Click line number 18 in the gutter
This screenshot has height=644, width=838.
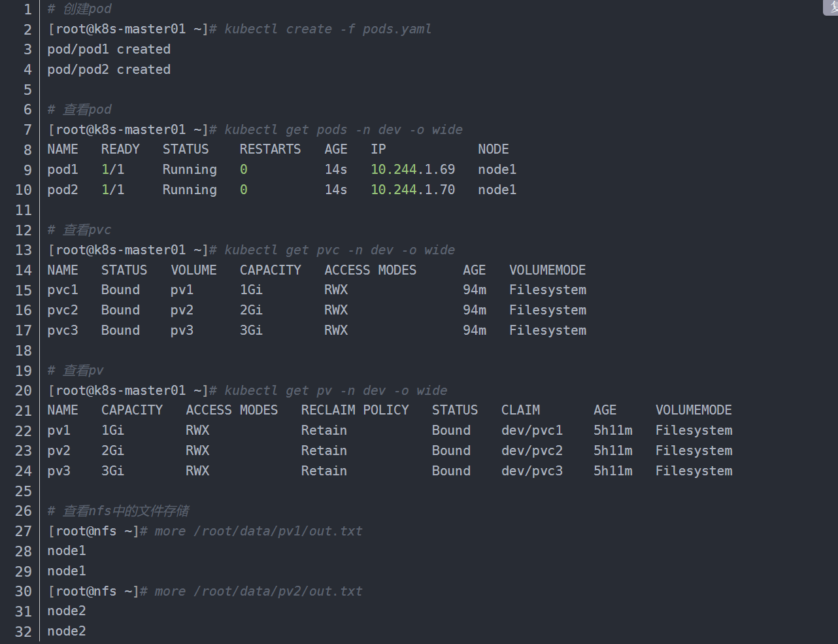pos(24,351)
